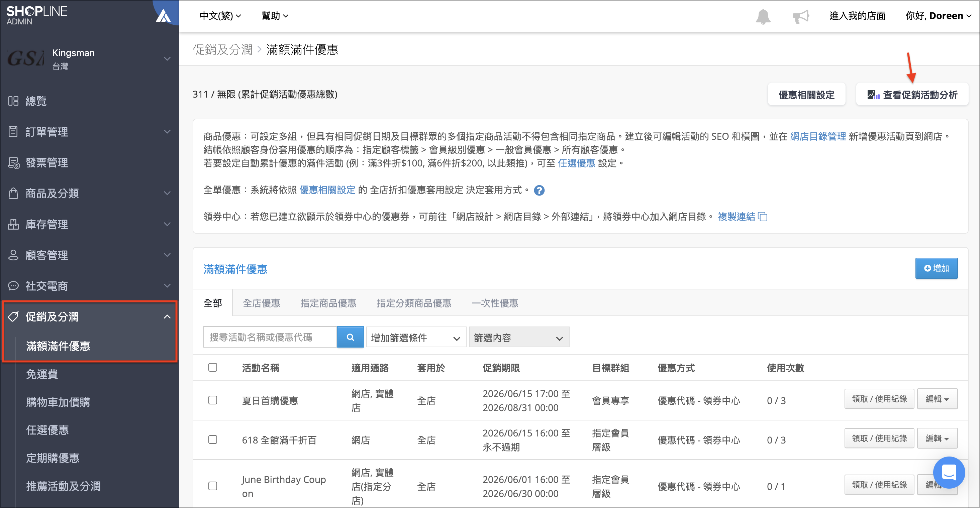Open the live chat support bubble
This screenshot has height=508, width=980.
tap(949, 472)
